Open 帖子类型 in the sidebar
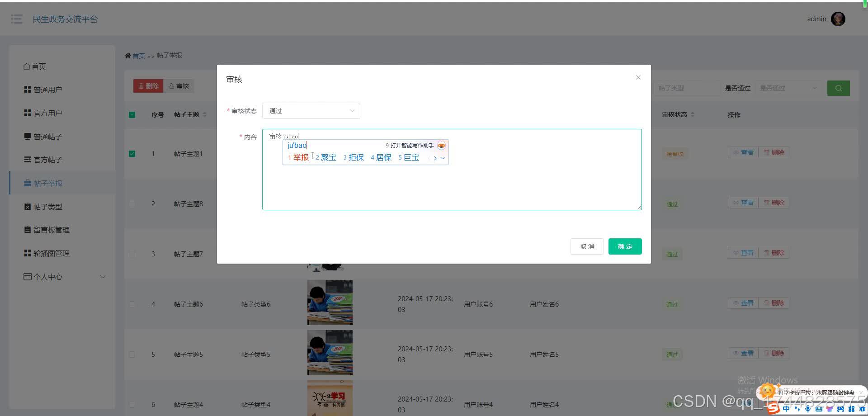Screen dimensions: 868x416 (62, 207)
